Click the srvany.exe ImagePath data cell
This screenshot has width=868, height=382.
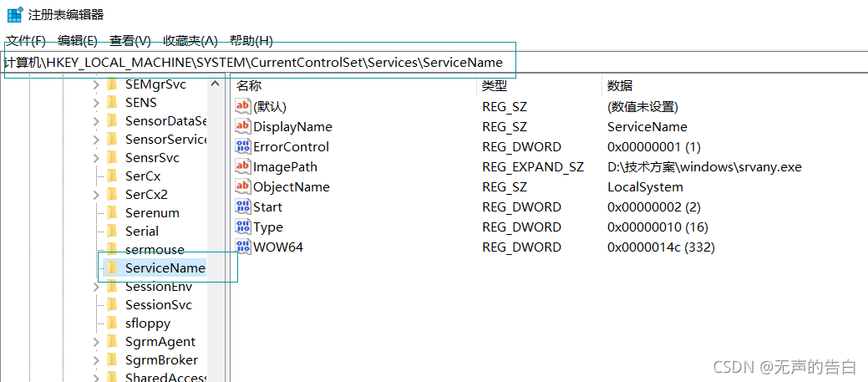pos(704,166)
